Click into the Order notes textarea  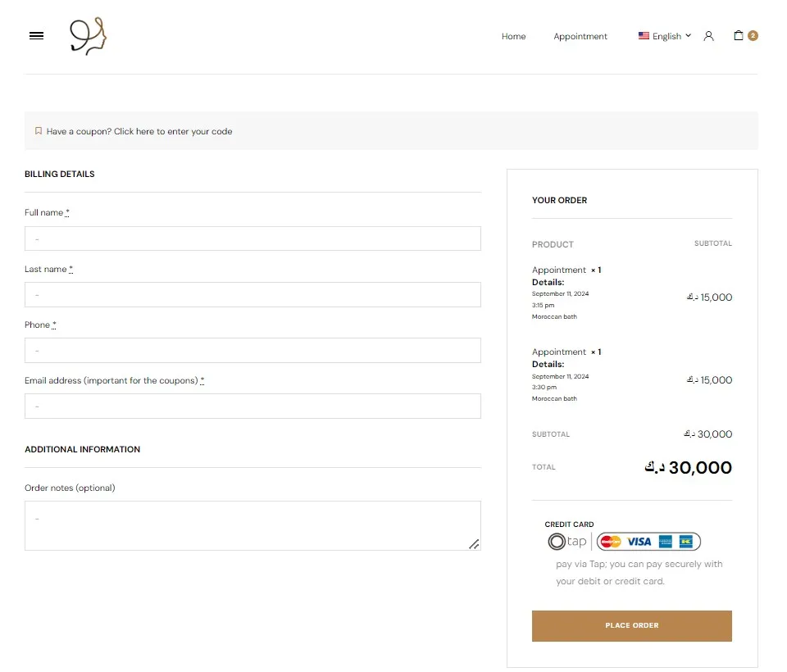[x=252, y=525]
